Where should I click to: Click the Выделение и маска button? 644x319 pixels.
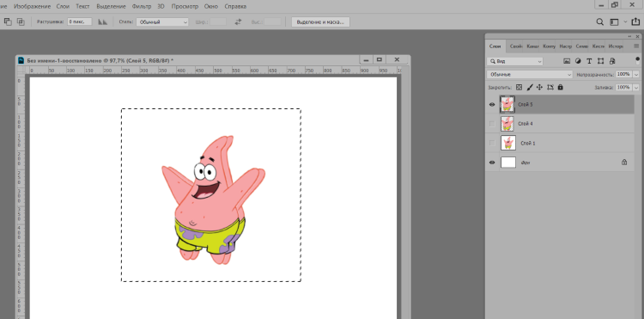(321, 21)
